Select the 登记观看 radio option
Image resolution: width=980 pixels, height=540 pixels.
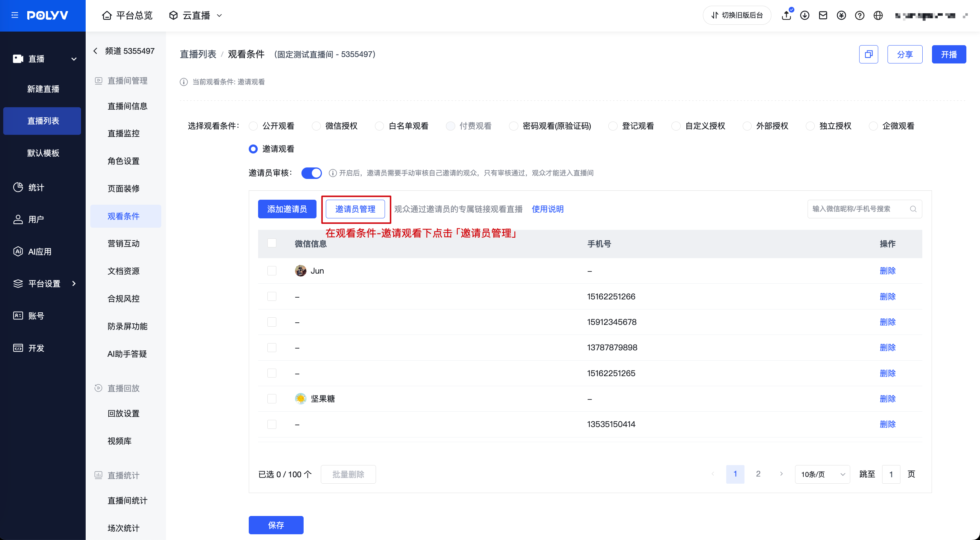613,126
